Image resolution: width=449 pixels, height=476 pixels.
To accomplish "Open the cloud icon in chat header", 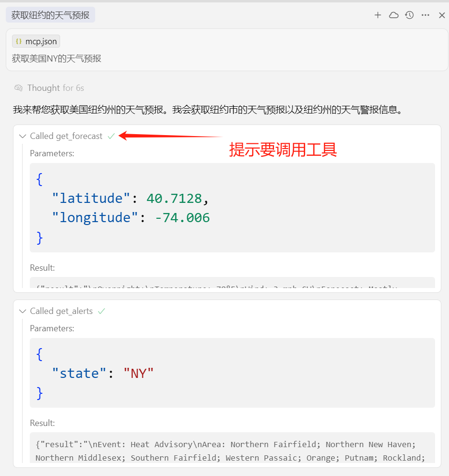I will pos(394,15).
